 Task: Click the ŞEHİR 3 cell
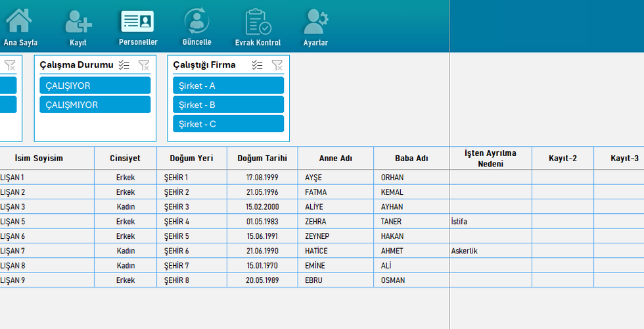tap(192, 207)
